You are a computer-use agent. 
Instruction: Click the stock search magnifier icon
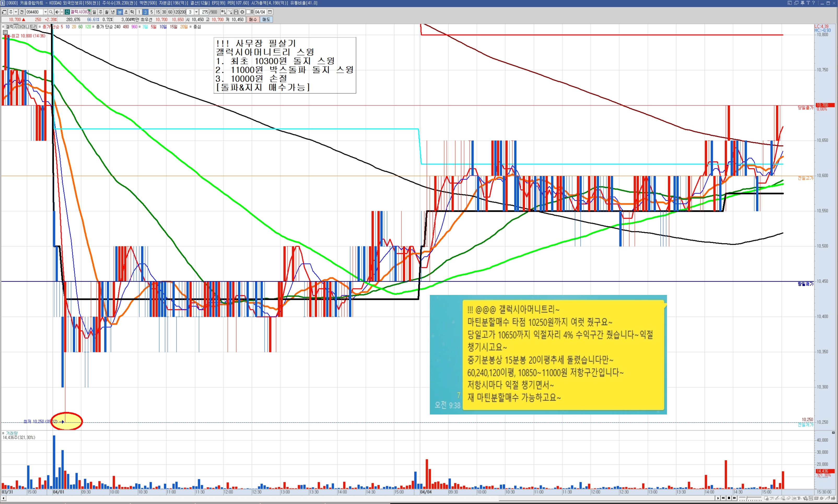[51, 12]
